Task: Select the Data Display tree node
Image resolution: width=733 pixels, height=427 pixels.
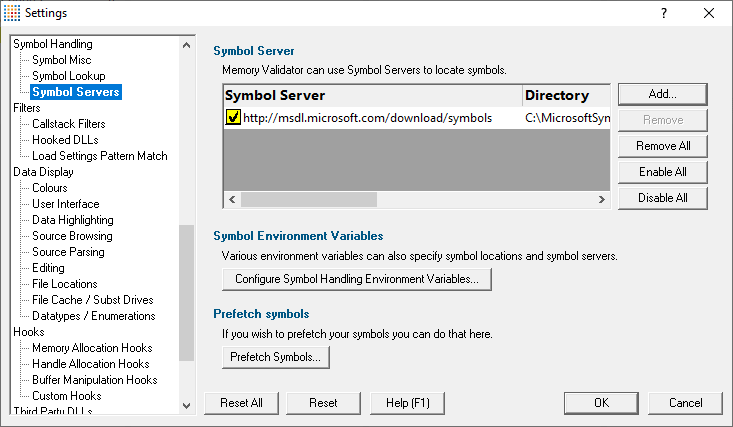Action: click(43, 172)
